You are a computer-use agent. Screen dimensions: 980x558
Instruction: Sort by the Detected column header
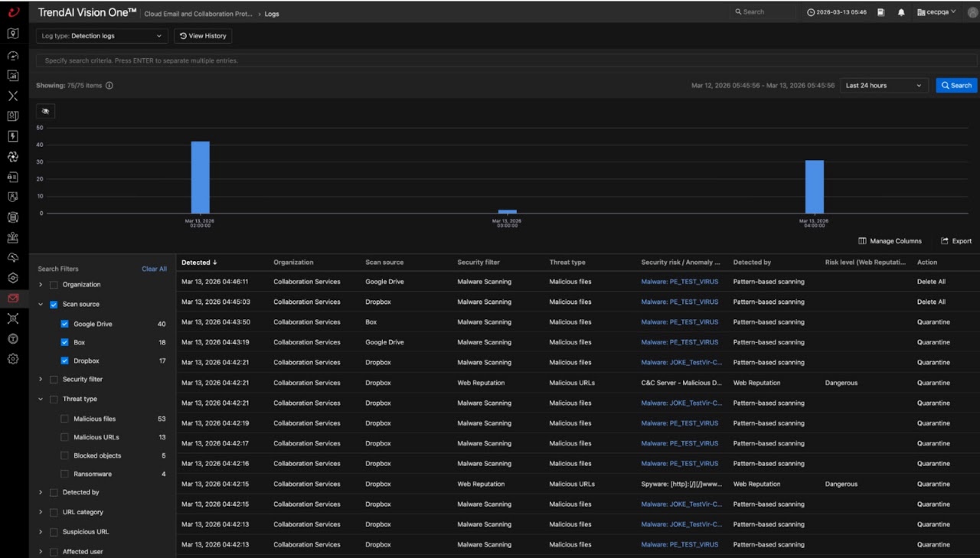[199, 263]
